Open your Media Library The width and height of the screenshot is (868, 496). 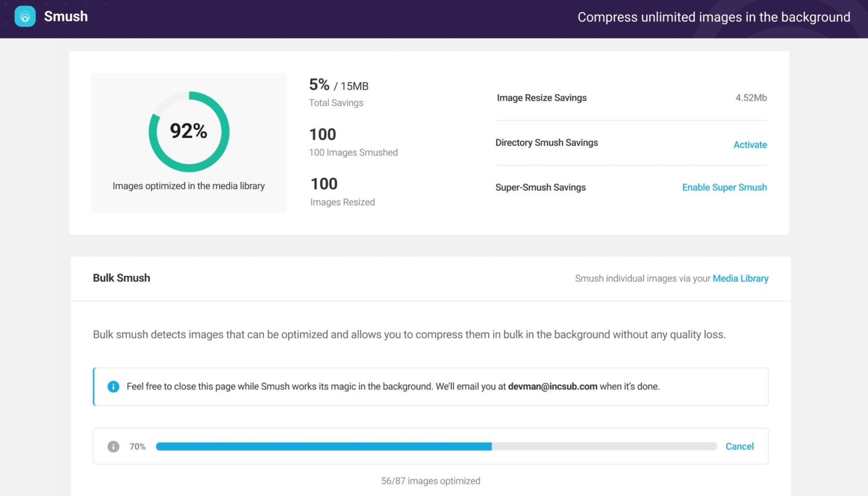(740, 278)
